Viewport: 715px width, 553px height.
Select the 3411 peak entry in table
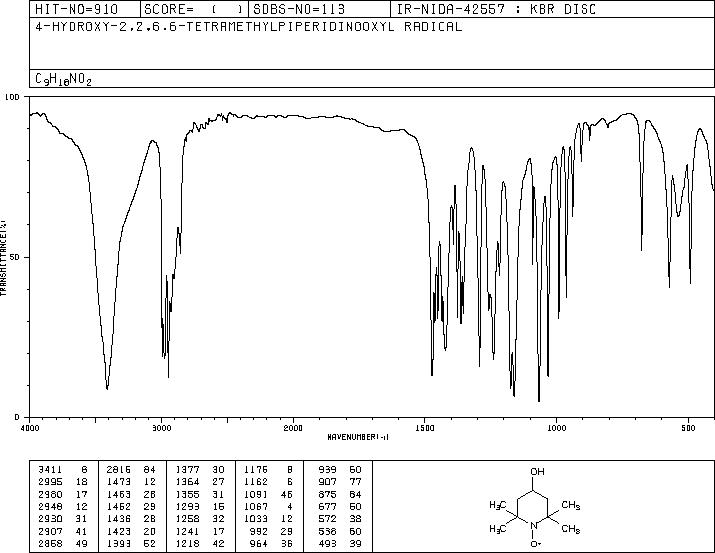pos(63,470)
